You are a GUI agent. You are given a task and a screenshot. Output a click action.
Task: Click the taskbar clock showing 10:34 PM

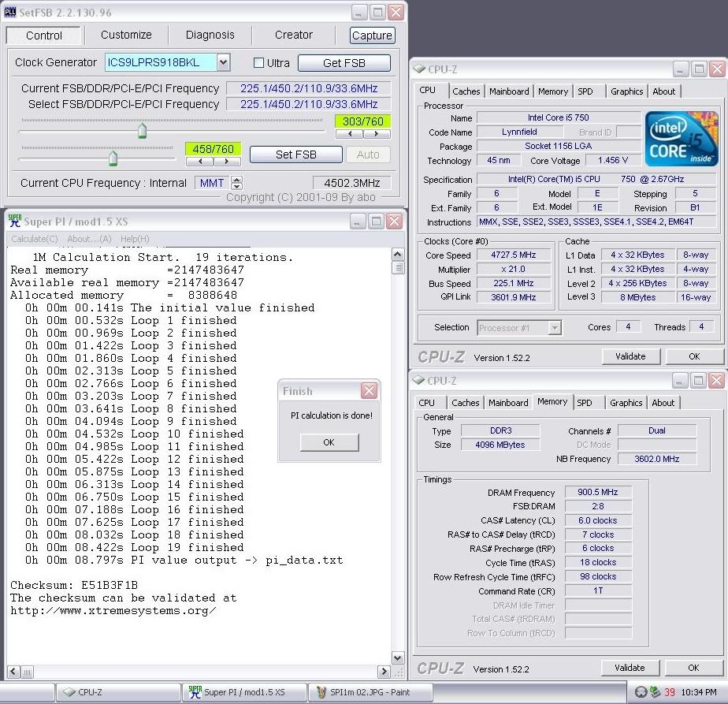coord(698,692)
